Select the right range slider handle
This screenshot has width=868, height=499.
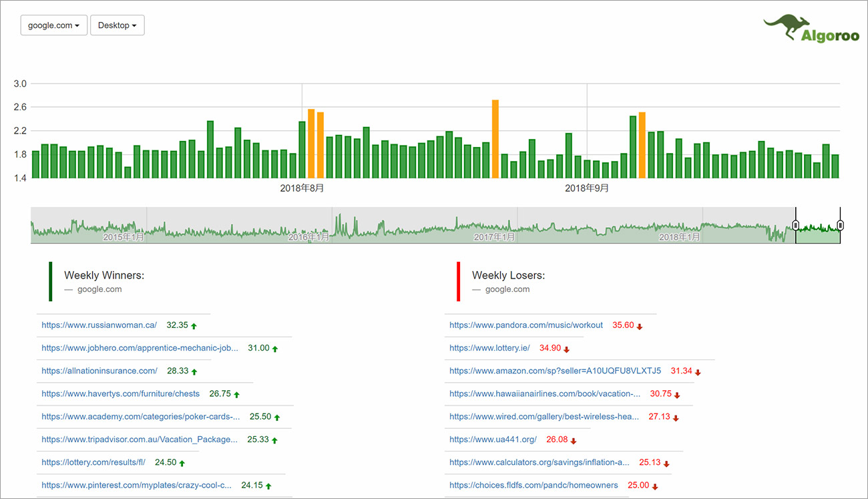pyautogui.click(x=840, y=225)
